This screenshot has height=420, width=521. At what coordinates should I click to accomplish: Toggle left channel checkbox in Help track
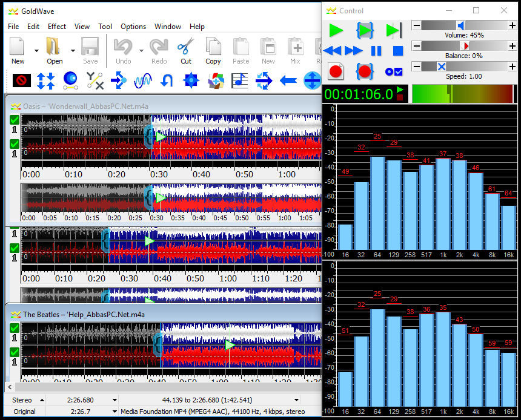tap(15, 327)
